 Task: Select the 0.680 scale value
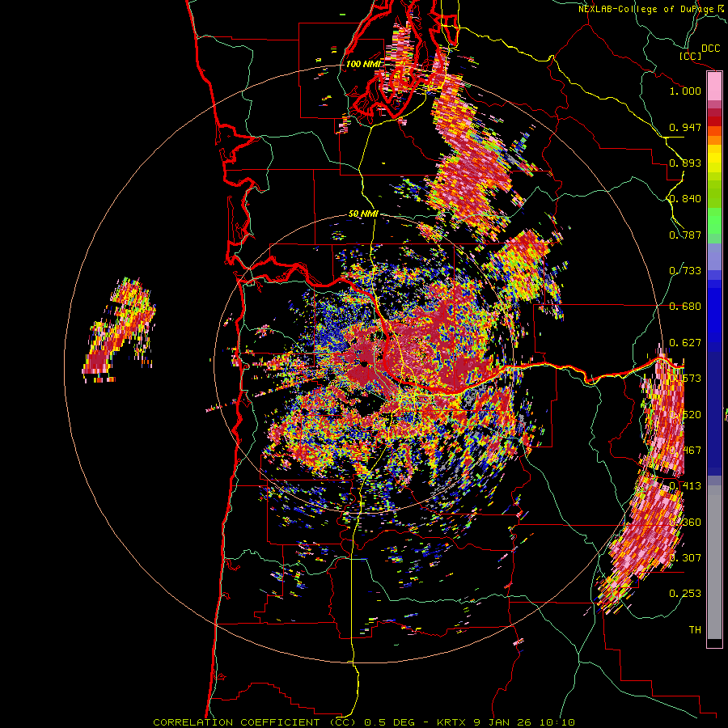(x=685, y=307)
